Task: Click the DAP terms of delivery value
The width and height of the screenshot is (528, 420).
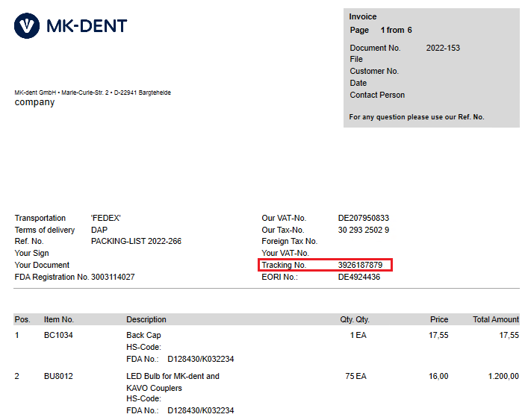Action: [x=99, y=230]
